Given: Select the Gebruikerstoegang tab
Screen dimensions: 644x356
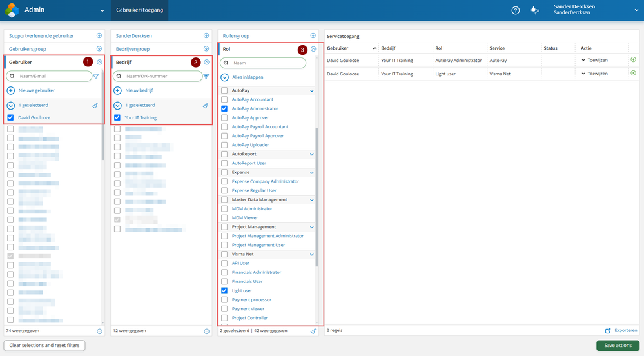Looking at the screenshot, I should [x=139, y=10].
